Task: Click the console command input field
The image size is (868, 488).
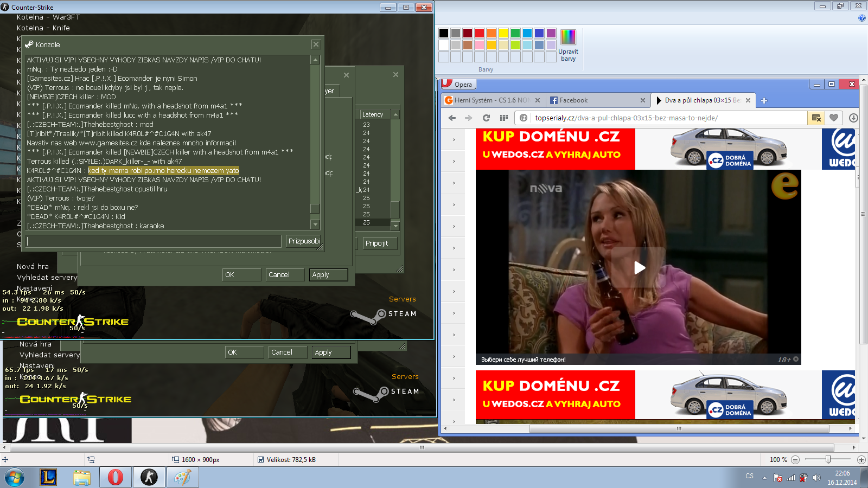Action: 154,241
